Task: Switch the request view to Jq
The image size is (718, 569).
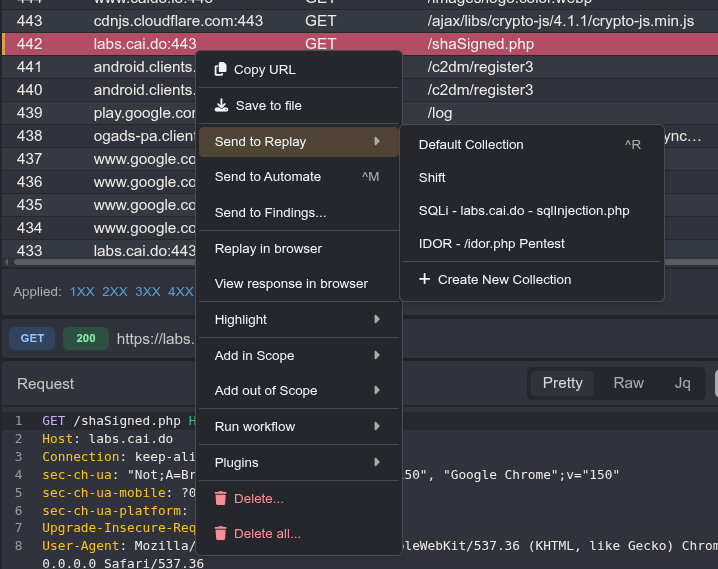Action: (682, 383)
